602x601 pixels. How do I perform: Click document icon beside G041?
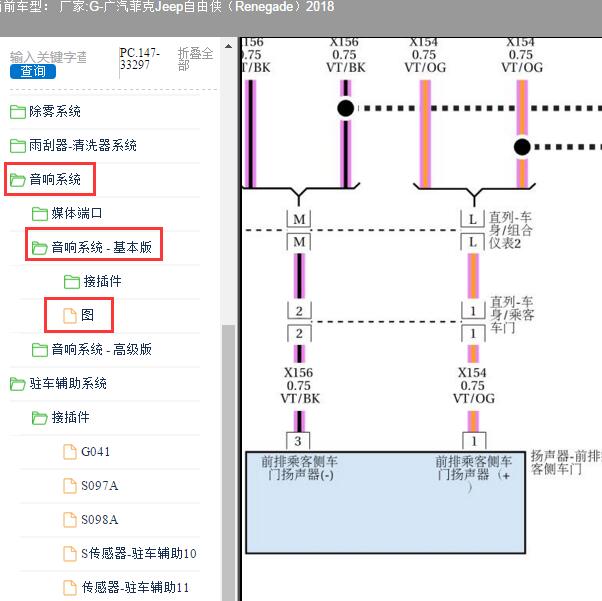point(70,452)
